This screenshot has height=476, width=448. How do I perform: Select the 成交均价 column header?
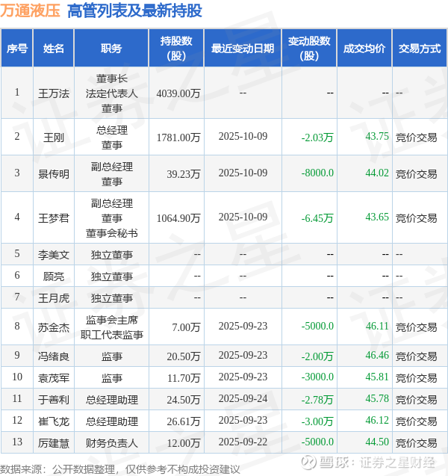click(x=364, y=49)
